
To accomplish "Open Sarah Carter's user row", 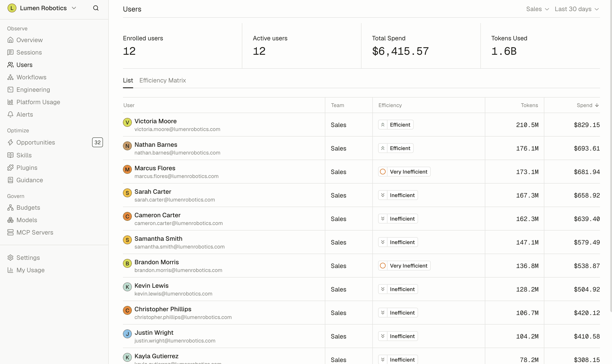I will (361, 195).
